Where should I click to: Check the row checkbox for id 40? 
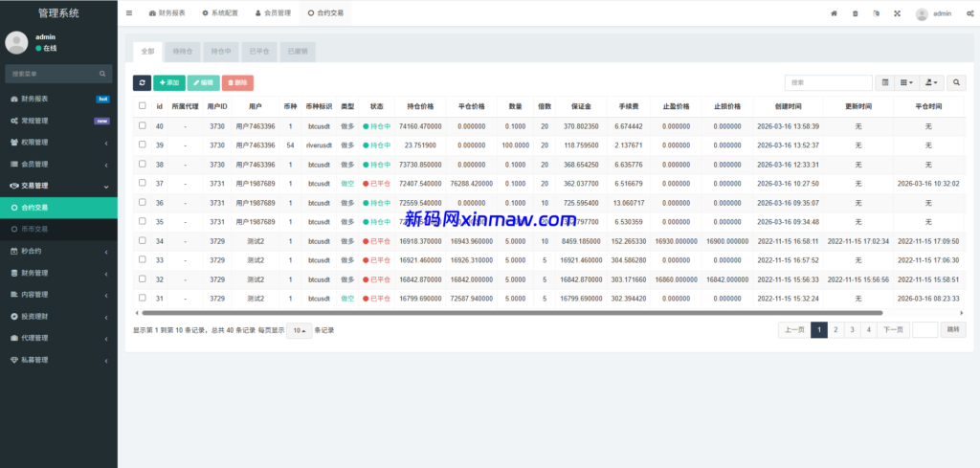coord(143,125)
